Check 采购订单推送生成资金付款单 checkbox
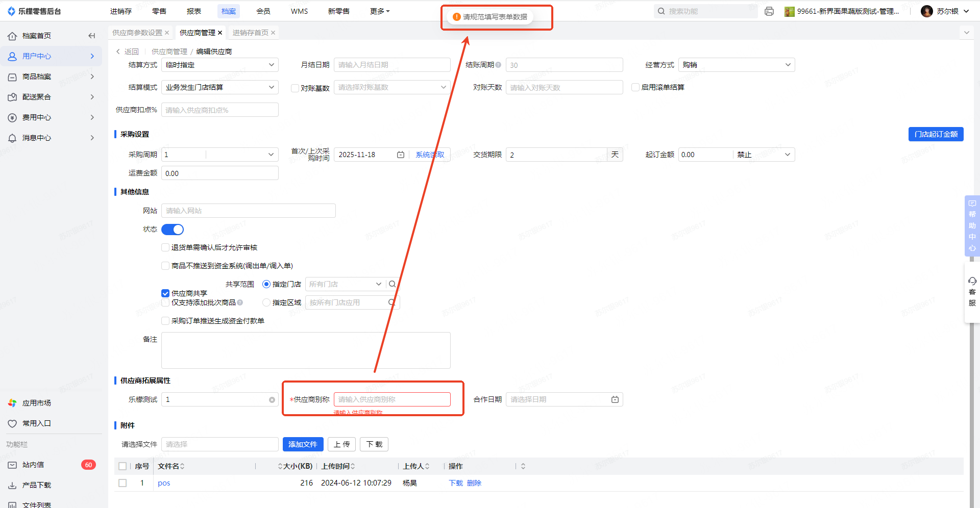The height and width of the screenshot is (508, 980). pyautogui.click(x=165, y=321)
